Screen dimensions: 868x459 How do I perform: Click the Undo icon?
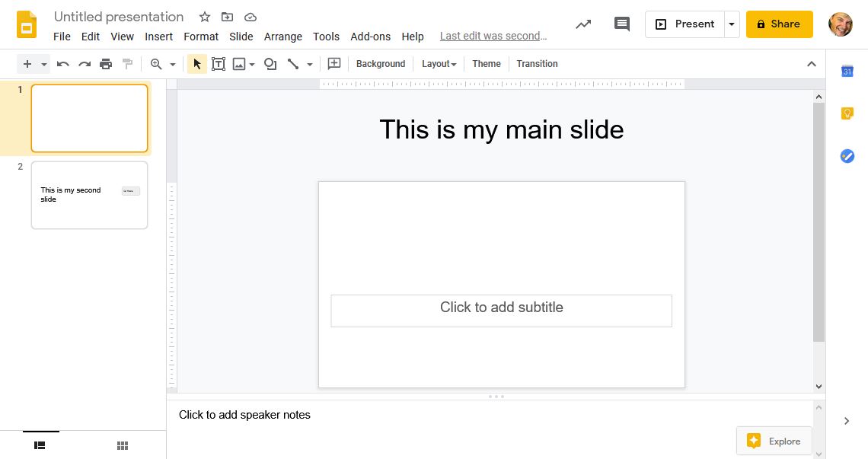(62, 64)
